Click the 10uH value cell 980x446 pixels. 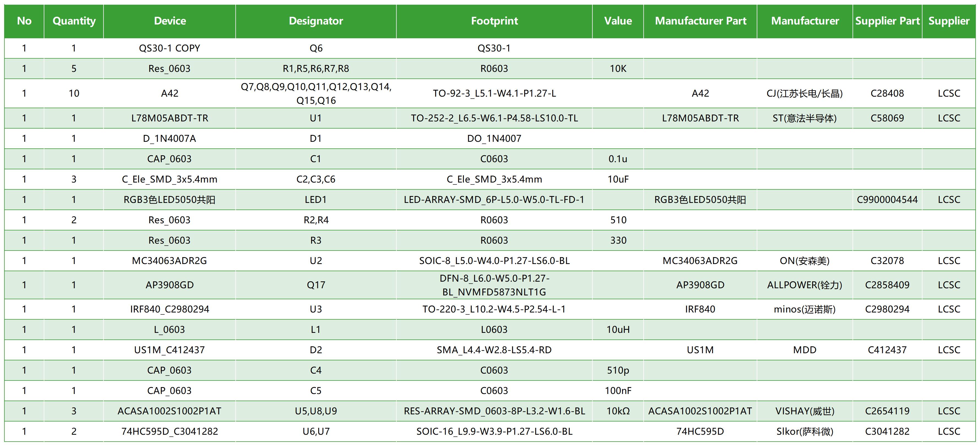click(618, 330)
